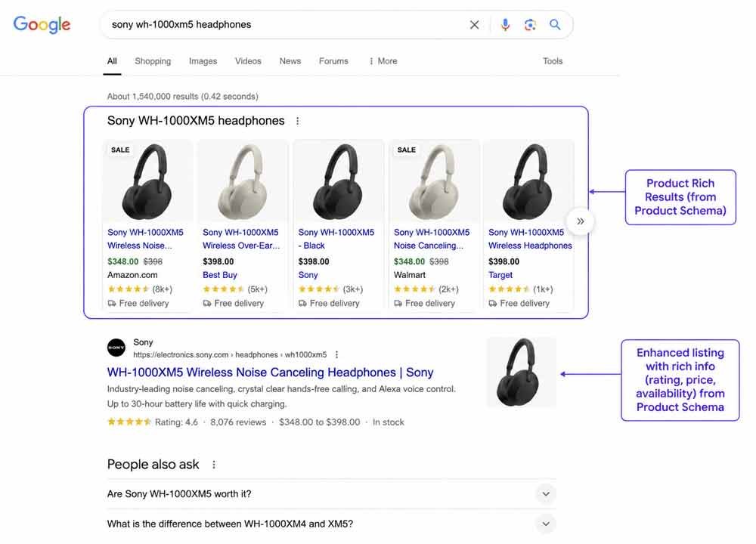756x544 pixels.
Task: Select the All tab
Action: 112,61
